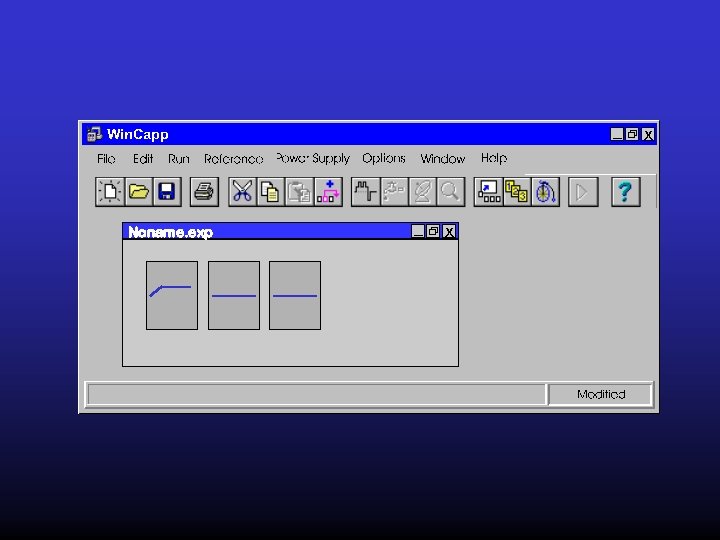
Task: Click the add step icon with plus
Action: [x=328, y=191]
